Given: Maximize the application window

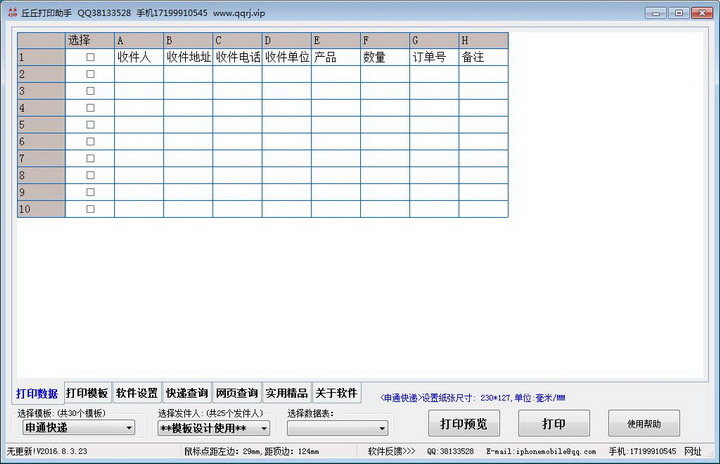Looking at the screenshot, I should click(x=679, y=12).
